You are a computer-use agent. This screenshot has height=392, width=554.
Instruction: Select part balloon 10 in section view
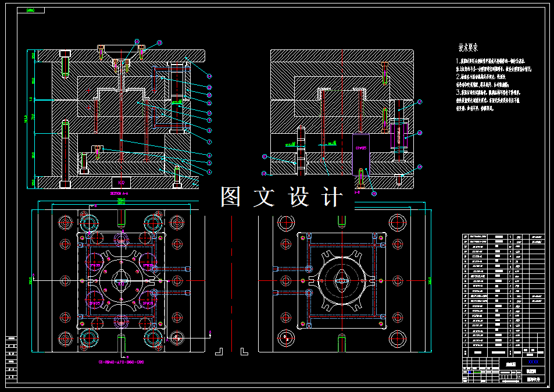pyautogui.click(x=209, y=113)
